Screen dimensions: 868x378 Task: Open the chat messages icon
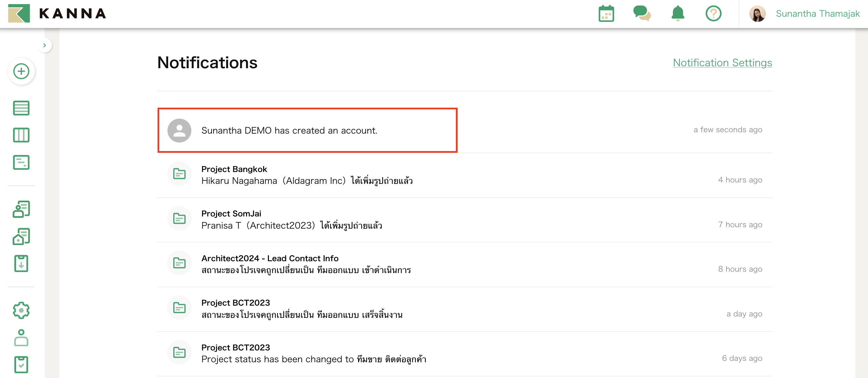coord(642,14)
